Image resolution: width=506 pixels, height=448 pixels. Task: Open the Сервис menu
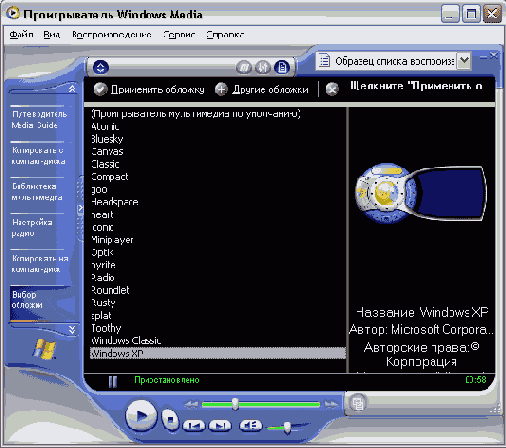coord(179,35)
